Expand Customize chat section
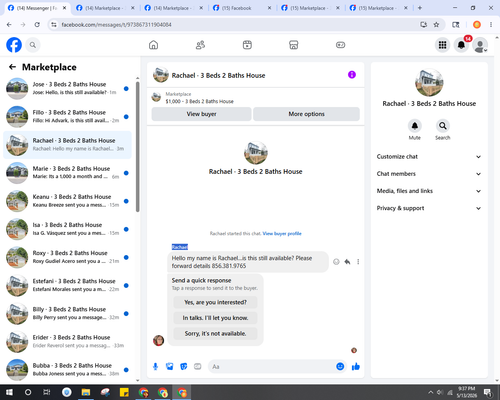 tap(429, 157)
